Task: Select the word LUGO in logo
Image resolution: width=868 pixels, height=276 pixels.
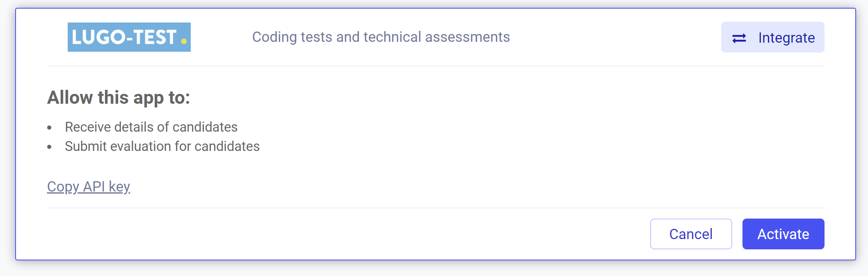Action: pyautogui.click(x=98, y=37)
